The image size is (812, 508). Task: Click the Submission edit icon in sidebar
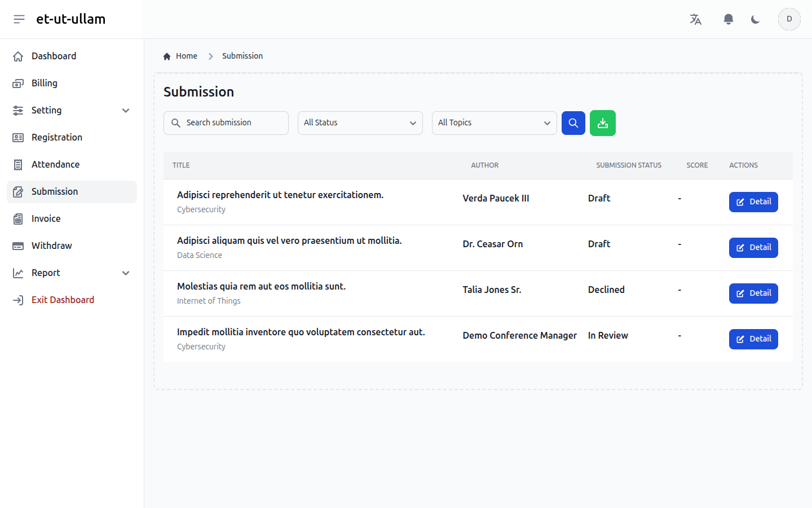coord(18,192)
